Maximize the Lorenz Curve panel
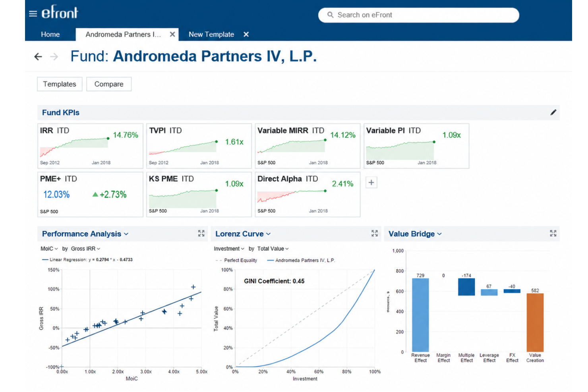The height and width of the screenshot is (392, 588). [x=375, y=234]
